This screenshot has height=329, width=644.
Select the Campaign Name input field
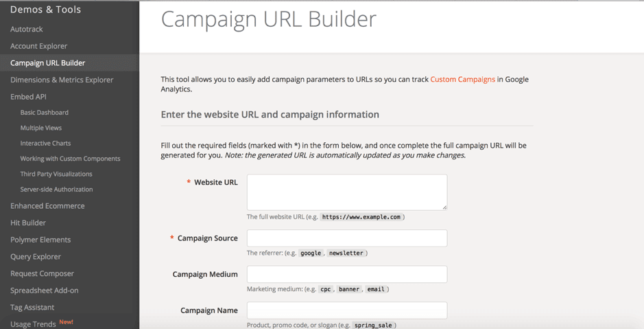[346, 310]
